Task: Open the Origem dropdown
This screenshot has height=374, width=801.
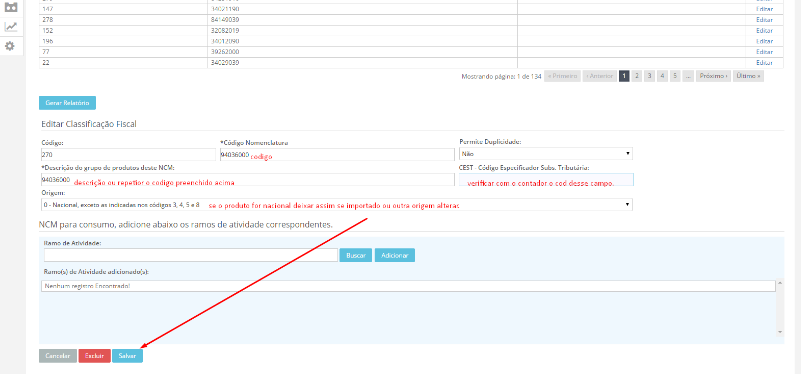Action: tap(336, 204)
